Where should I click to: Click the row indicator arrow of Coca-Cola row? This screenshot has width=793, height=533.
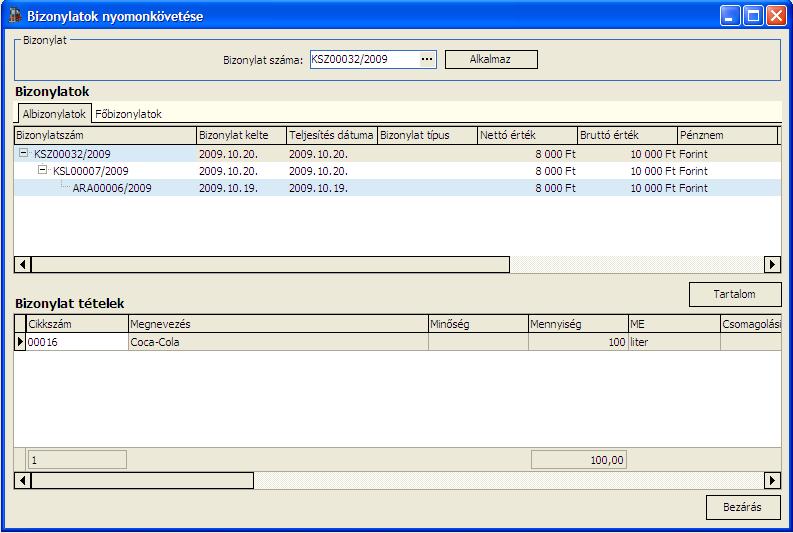(x=20, y=342)
